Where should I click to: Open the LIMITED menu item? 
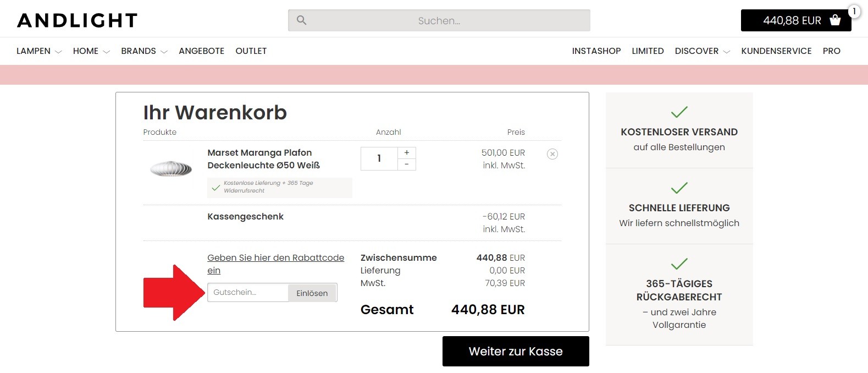click(x=648, y=51)
